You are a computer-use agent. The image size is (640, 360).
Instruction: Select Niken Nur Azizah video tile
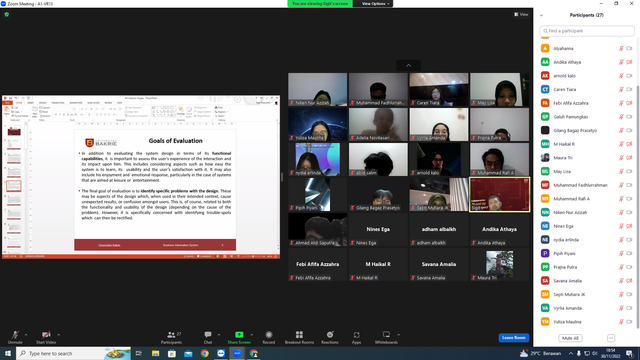pyautogui.click(x=318, y=89)
